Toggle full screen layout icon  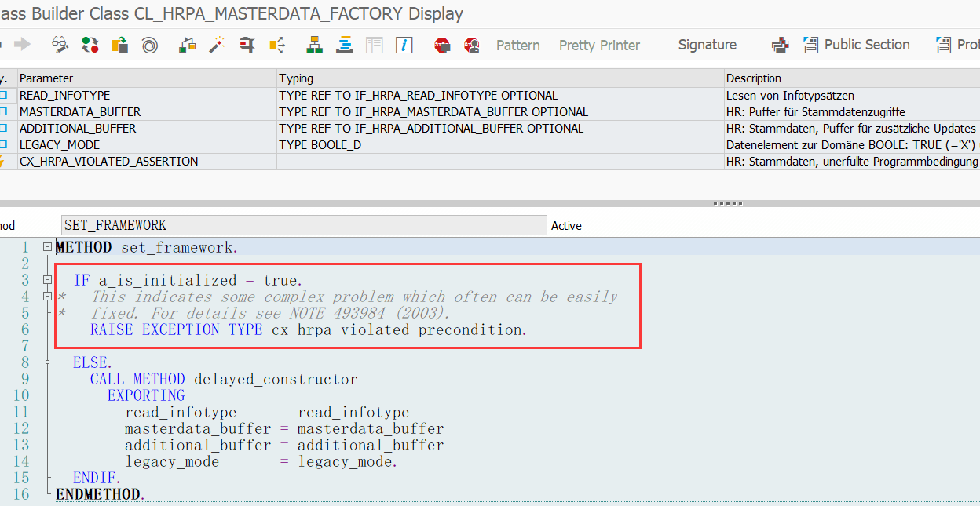pos(374,45)
